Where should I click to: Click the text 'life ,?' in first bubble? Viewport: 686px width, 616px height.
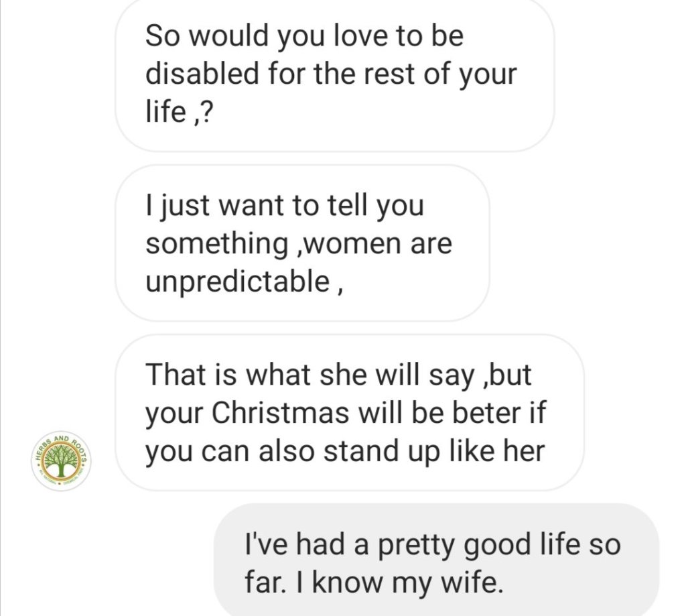coord(179,112)
